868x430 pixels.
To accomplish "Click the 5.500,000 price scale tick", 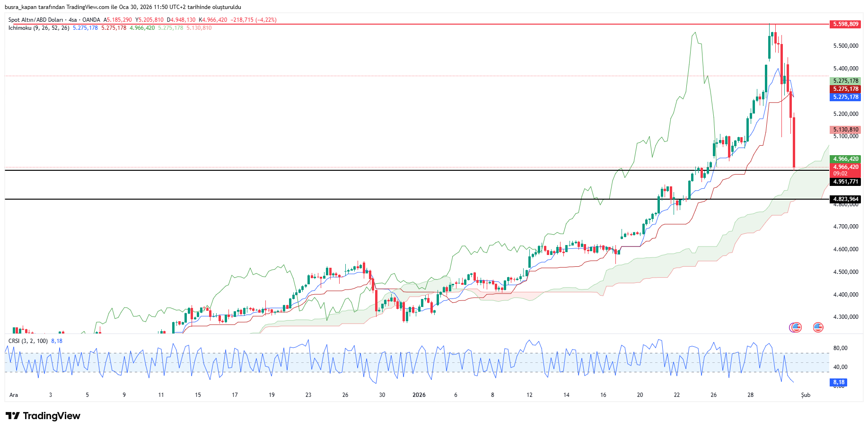I will point(845,46).
